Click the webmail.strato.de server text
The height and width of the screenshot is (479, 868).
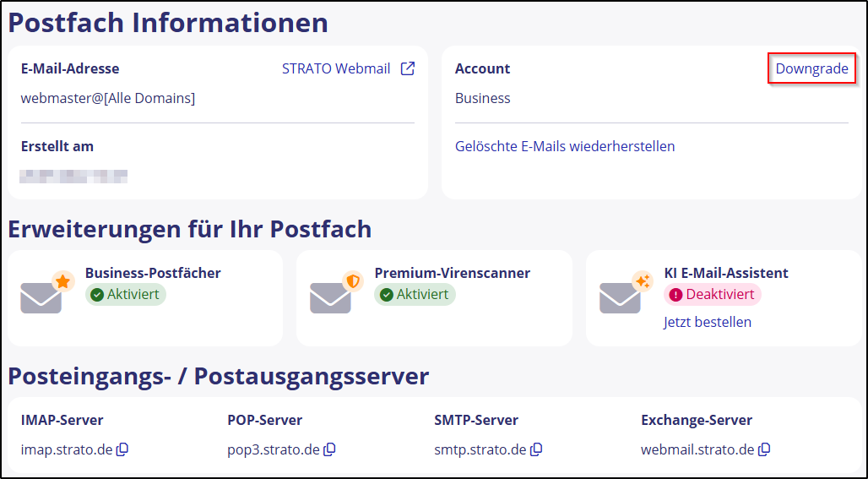(x=697, y=449)
